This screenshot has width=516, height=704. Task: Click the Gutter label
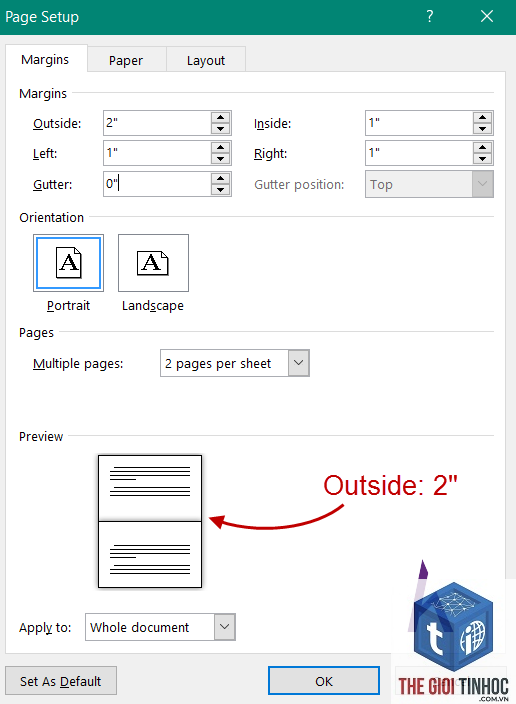53,185
